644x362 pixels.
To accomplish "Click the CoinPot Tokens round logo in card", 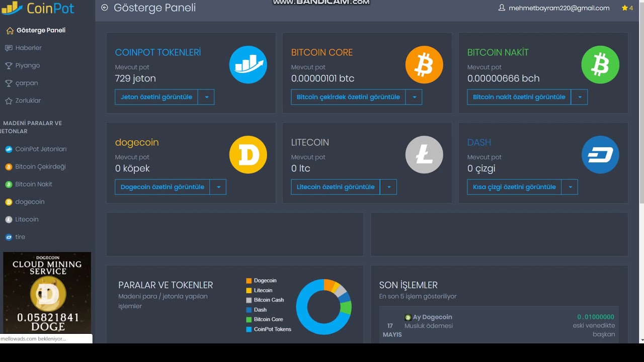I will (x=248, y=65).
